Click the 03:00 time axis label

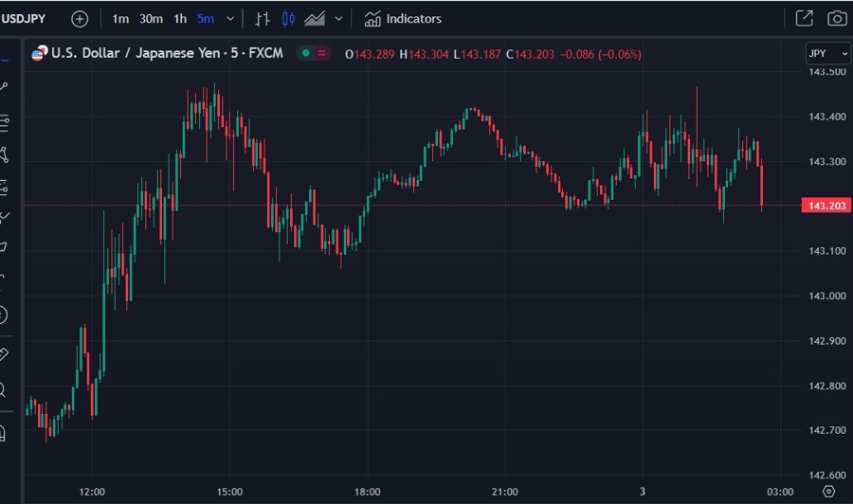[780, 492]
